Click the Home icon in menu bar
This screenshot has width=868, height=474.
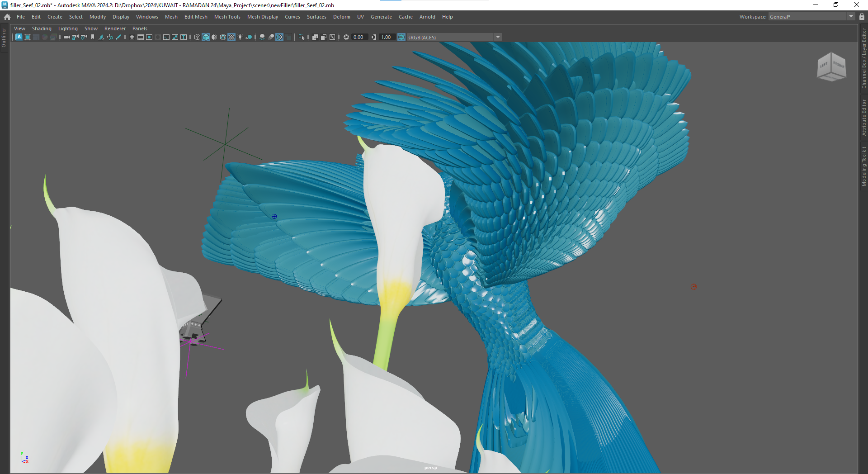(7, 17)
